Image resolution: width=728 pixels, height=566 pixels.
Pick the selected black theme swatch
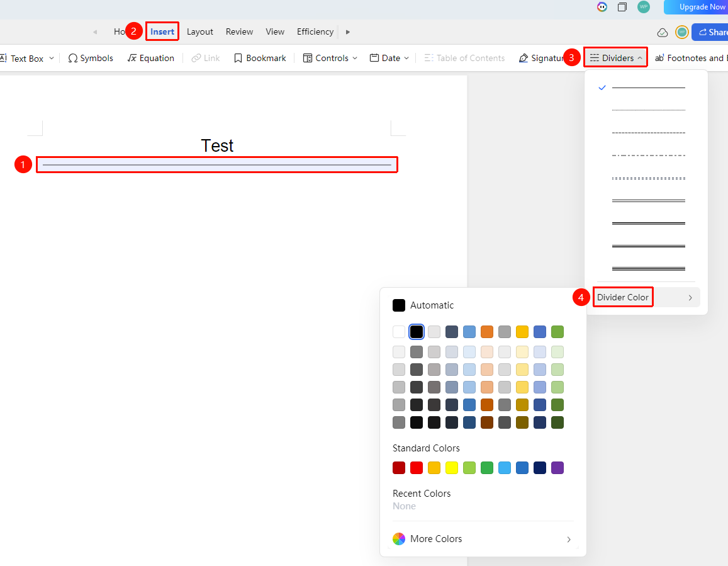pos(417,332)
